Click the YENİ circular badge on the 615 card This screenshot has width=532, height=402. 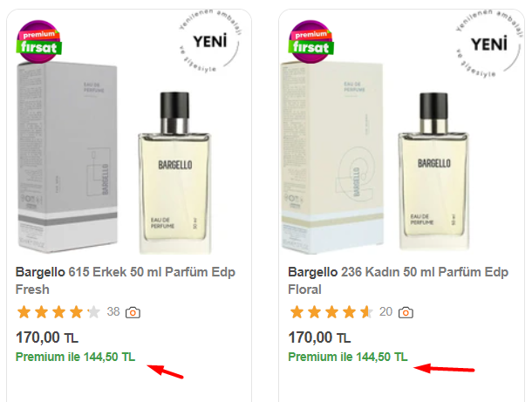(x=210, y=41)
